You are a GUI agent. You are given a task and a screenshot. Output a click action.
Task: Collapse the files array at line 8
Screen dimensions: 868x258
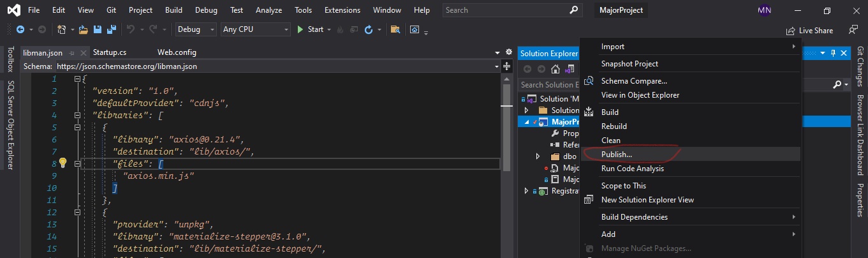[77, 163]
